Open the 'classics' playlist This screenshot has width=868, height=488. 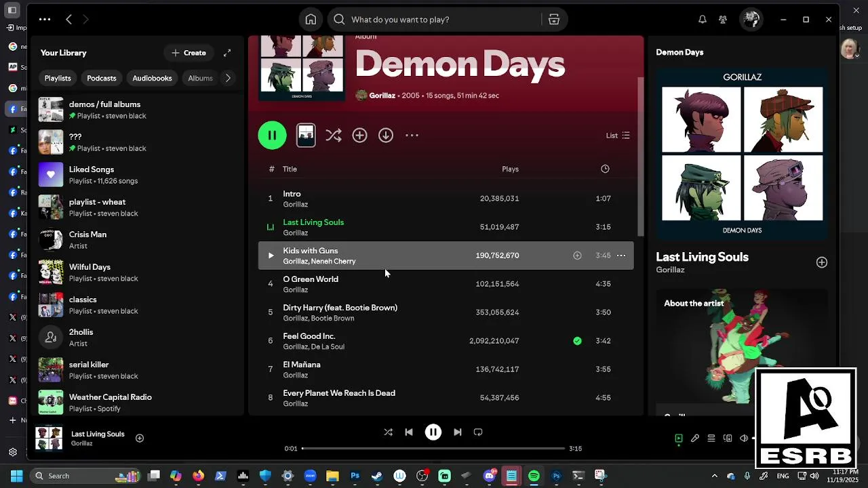pyautogui.click(x=139, y=305)
